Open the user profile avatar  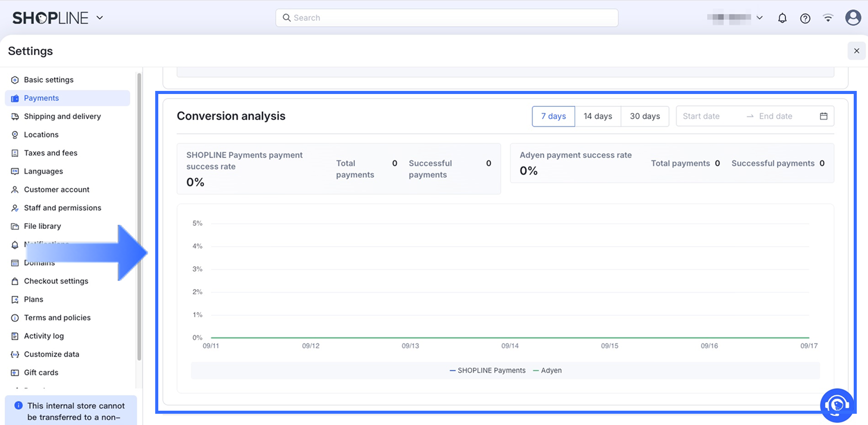[853, 18]
